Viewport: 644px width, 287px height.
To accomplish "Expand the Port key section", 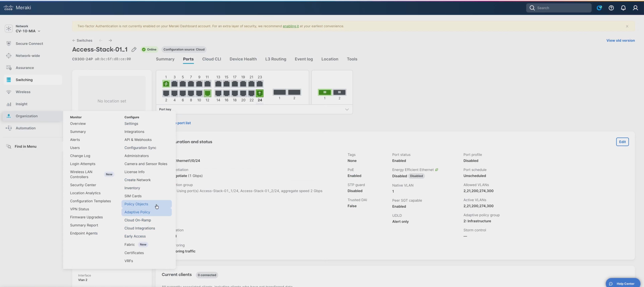I will coord(254,109).
